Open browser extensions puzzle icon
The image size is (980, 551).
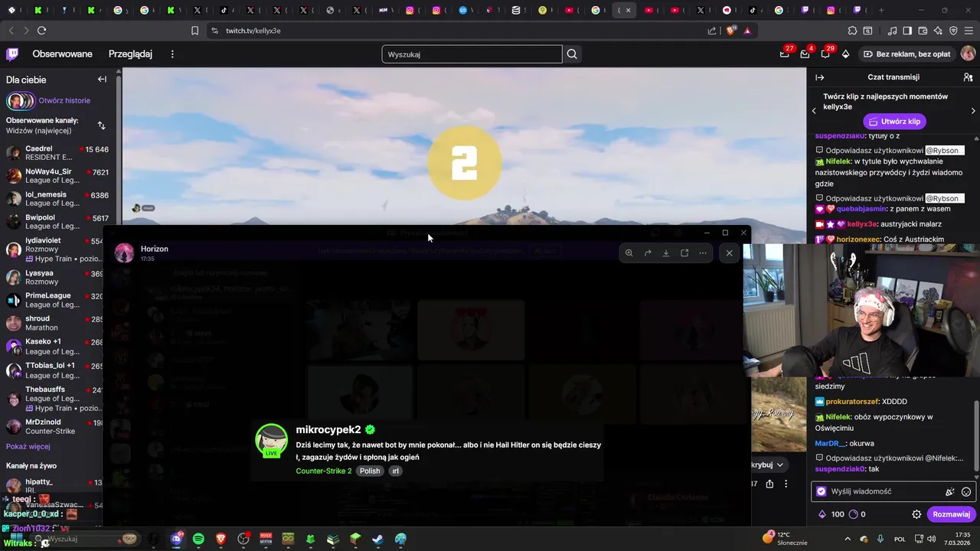852,31
